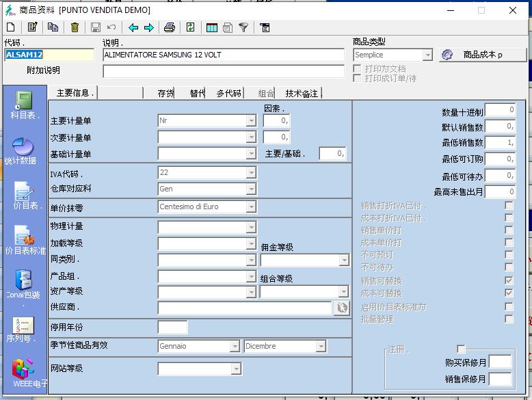Toggle 销售单价打 checkbox
The image size is (532, 400).
tap(509, 230)
